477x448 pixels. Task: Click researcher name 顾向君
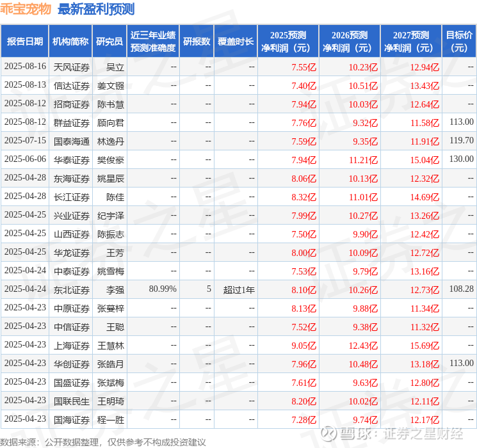pos(110,123)
